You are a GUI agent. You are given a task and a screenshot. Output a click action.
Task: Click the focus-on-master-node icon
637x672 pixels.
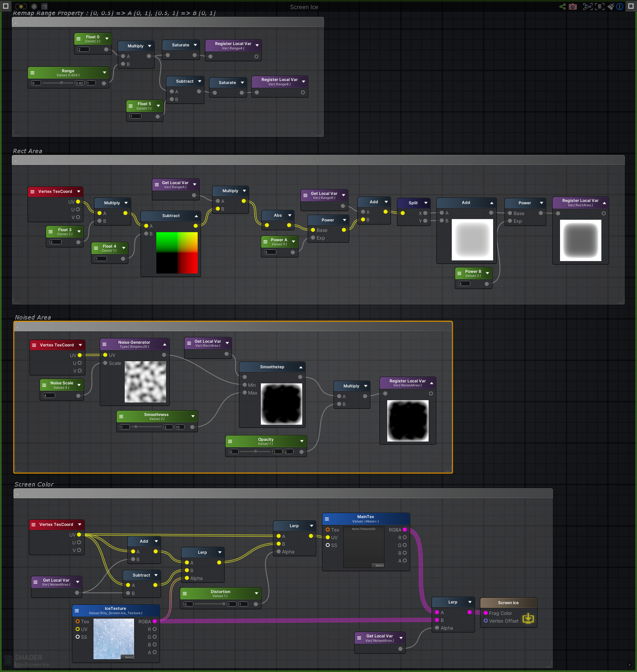click(x=600, y=6)
